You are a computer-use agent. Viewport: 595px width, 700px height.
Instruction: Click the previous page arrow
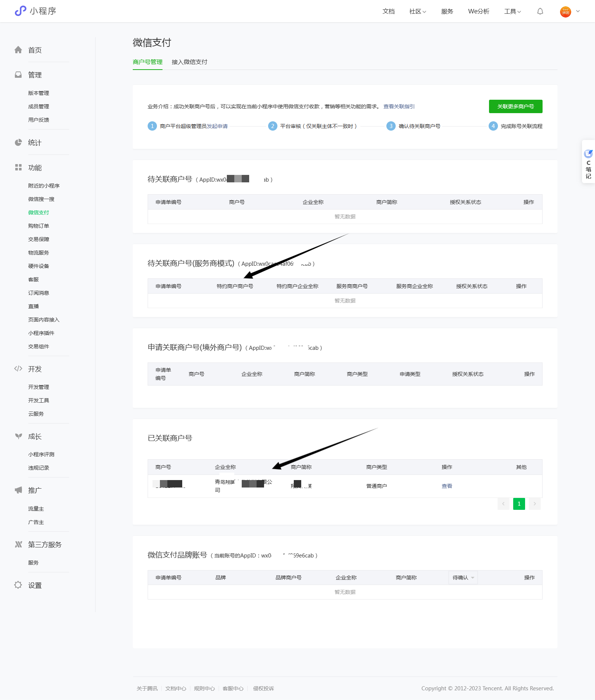tap(503, 504)
